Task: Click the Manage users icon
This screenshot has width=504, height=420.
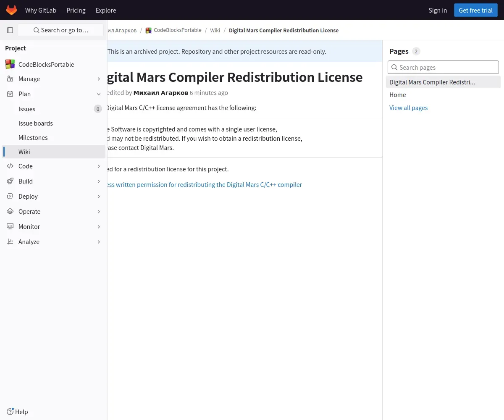Action: (x=10, y=79)
